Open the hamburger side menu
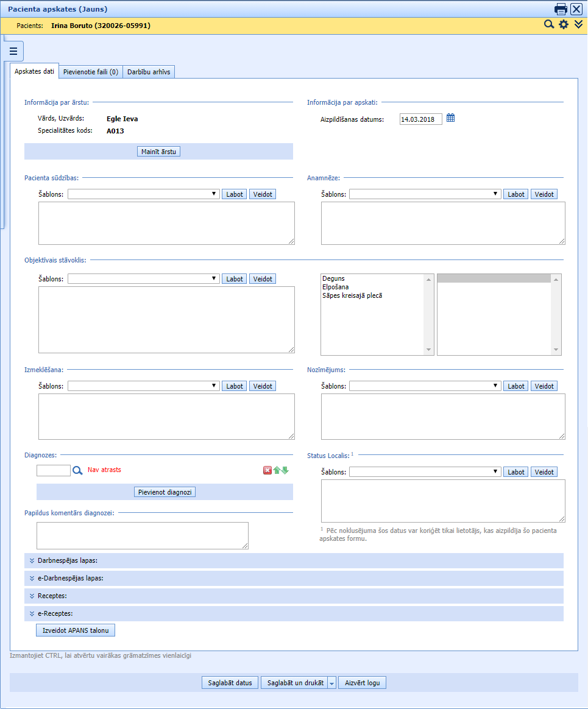This screenshot has height=709, width=588. tap(13, 51)
